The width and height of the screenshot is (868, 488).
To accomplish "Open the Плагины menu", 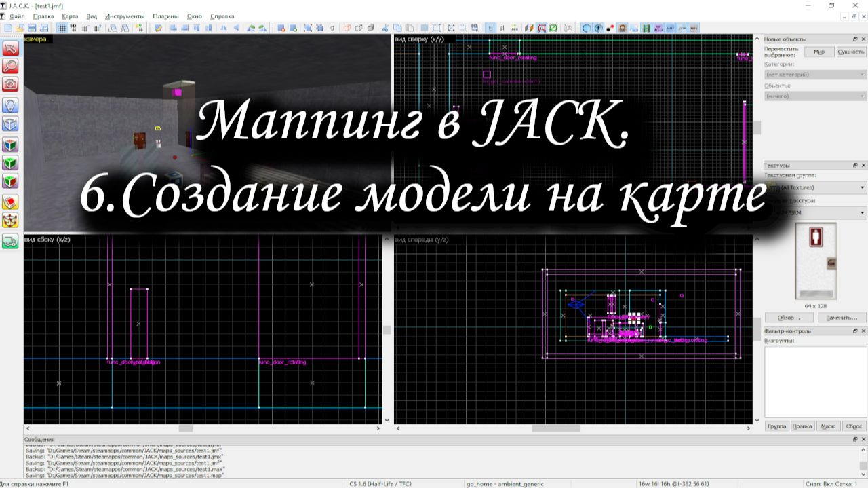I will click(166, 16).
